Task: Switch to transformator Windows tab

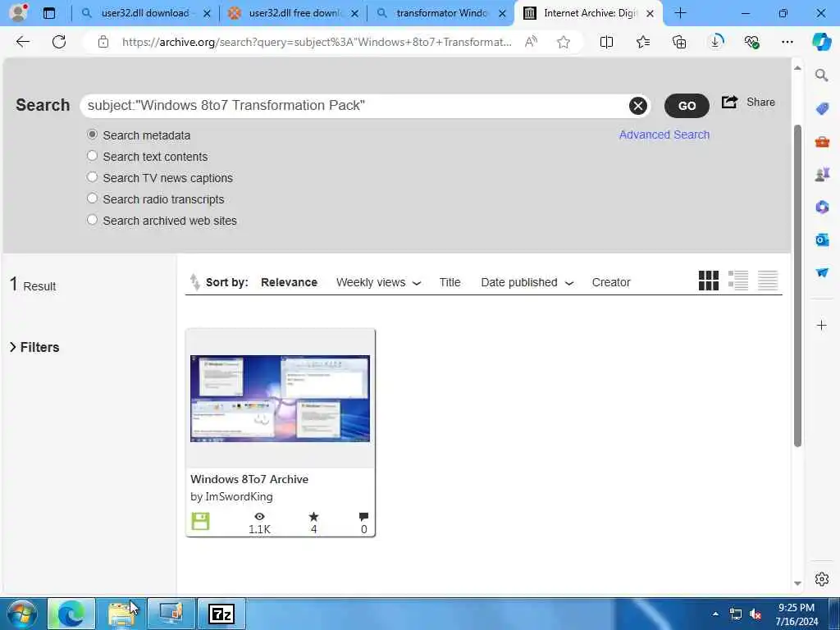Action: pos(441,13)
